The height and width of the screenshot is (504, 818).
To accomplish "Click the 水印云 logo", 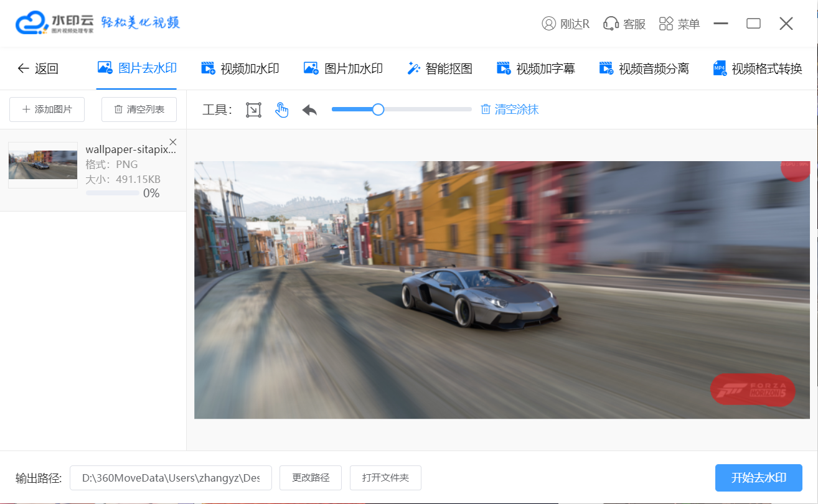I will point(56,23).
